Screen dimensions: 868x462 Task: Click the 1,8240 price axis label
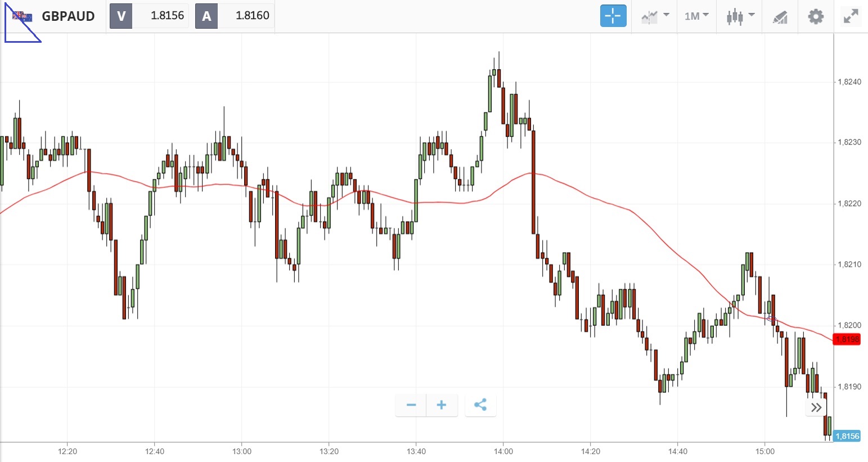[849, 82]
